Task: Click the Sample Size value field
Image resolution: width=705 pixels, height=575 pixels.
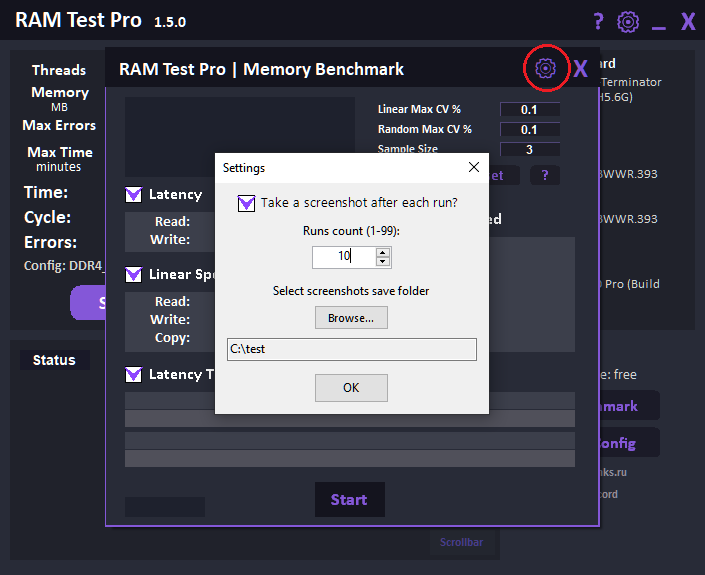Action: tap(529, 149)
